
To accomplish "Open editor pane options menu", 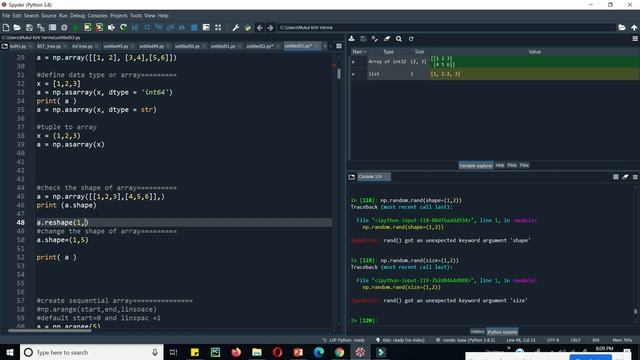I will tap(339, 46).
